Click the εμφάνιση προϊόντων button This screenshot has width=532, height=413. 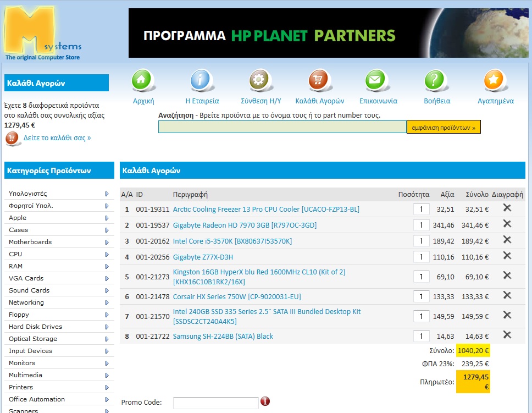click(x=444, y=127)
